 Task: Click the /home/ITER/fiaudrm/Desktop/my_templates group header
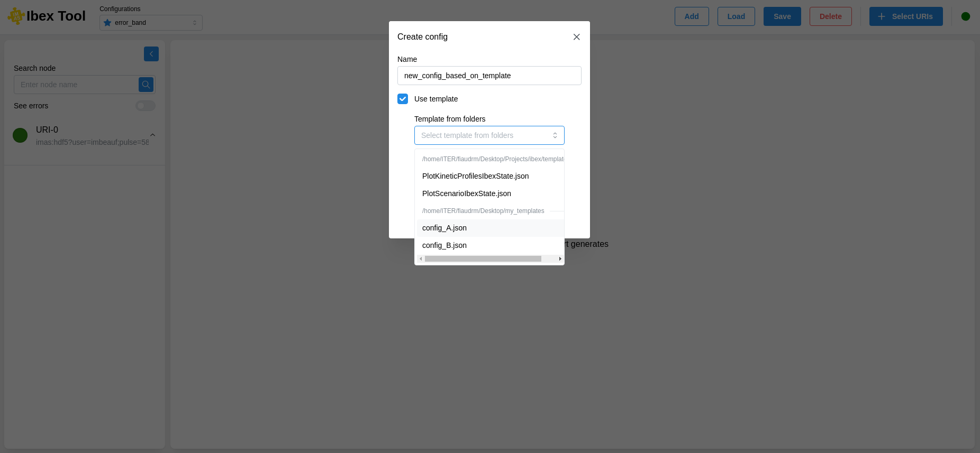pos(483,211)
